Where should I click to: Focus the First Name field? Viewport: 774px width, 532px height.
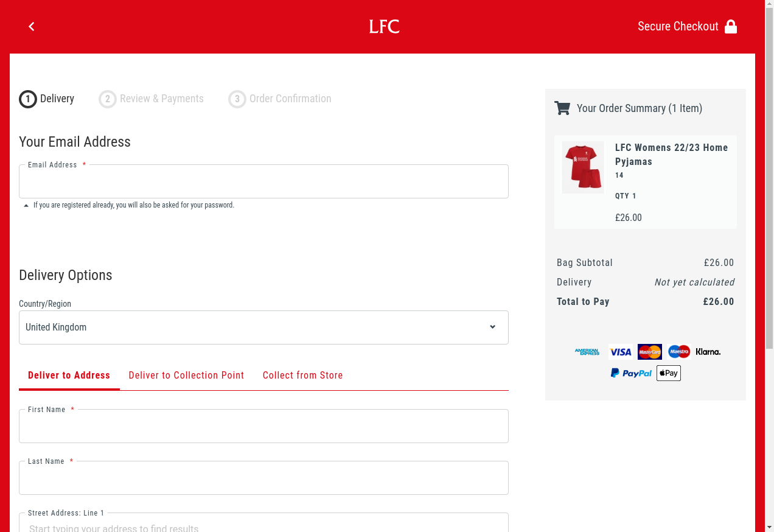(x=263, y=427)
